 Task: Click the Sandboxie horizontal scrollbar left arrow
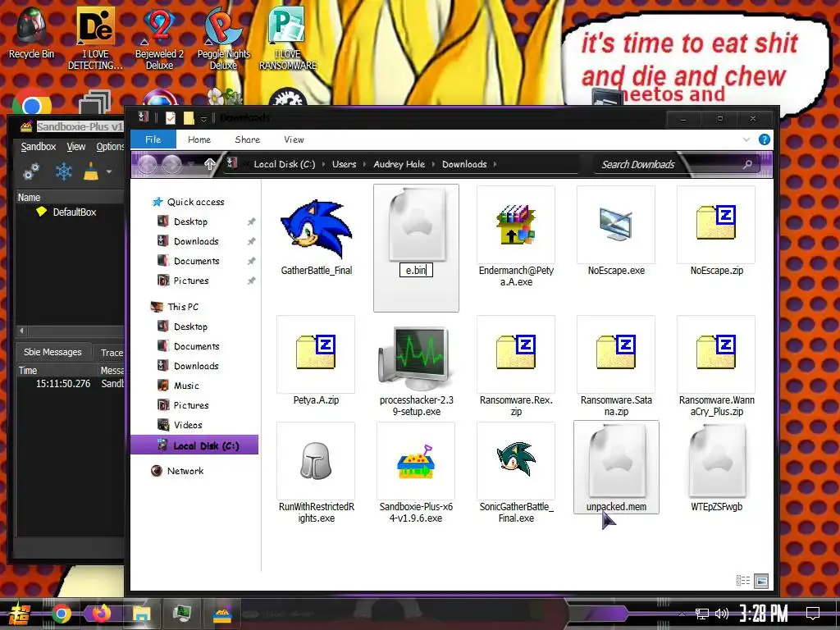pos(22,331)
